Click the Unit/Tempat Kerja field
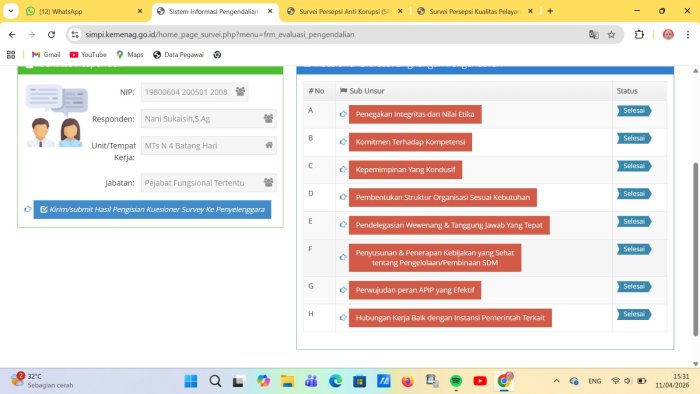 pos(208,145)
